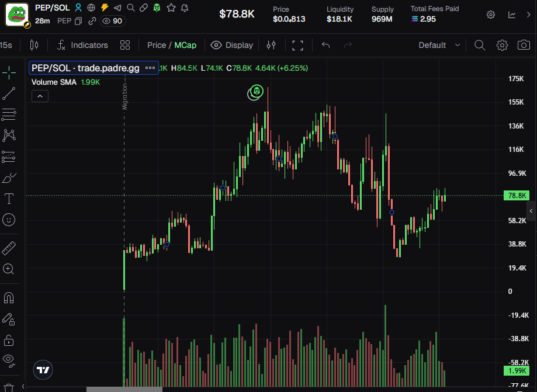
Task: Click the trash remove drawings icon
Action: pos(9,387)
